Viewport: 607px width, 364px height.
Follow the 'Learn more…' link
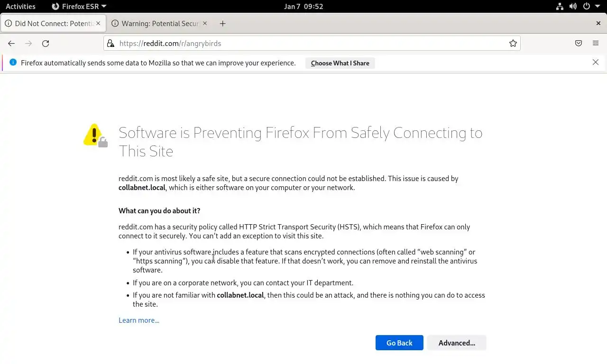139,320
